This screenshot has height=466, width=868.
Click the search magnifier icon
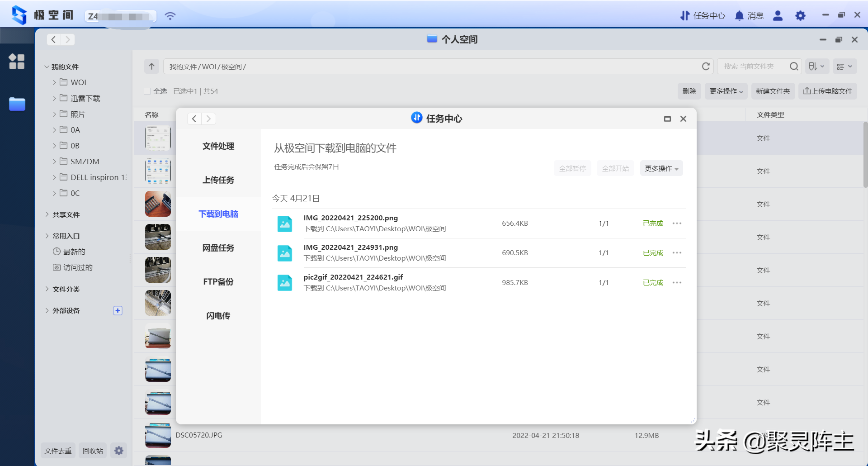[x=793, y=67]
